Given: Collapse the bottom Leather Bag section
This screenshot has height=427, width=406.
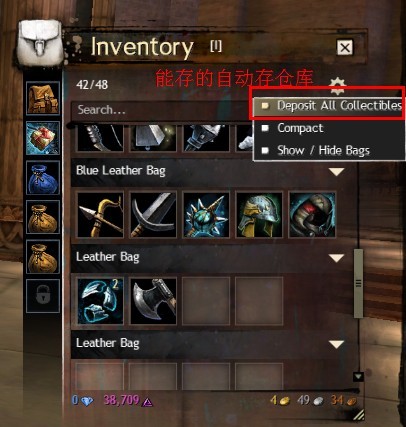Looking at the screenshot, I should (x=336, y=344).
